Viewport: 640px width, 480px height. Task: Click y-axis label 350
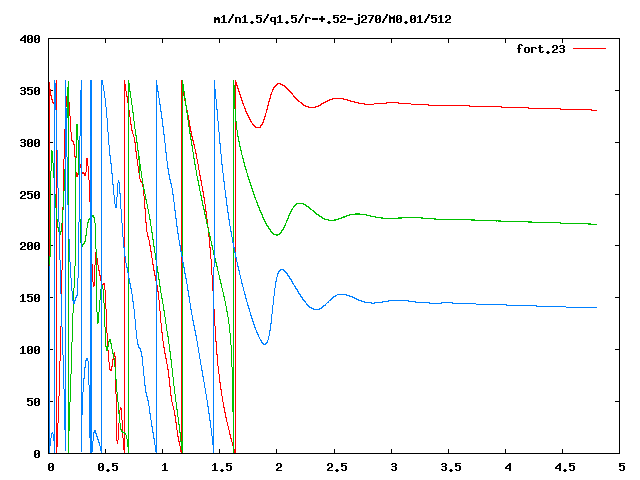[30, 91]
